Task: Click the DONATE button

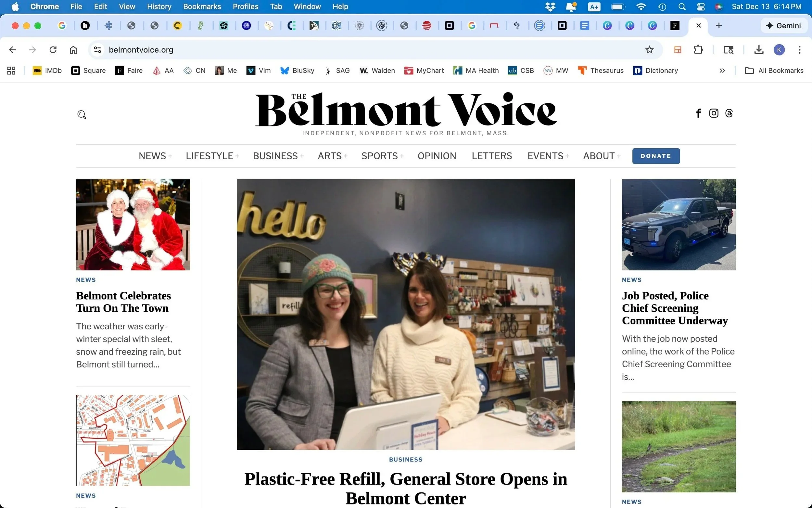Action: [656, 156]
